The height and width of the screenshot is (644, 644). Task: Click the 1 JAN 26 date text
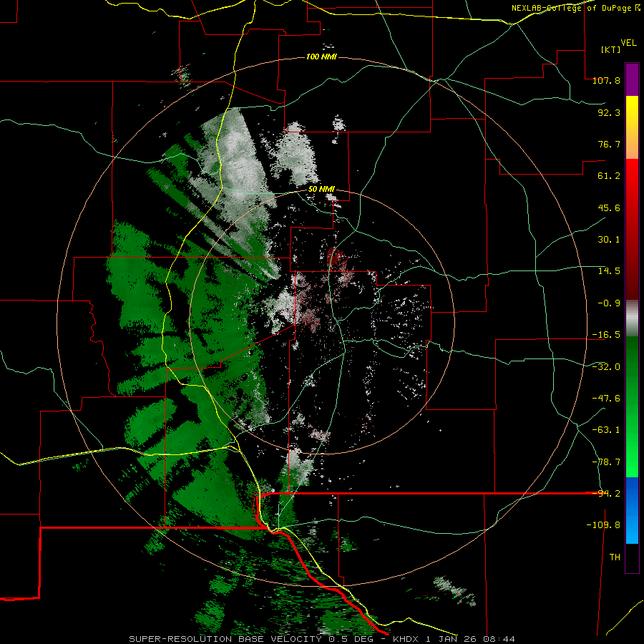[452, 639]
